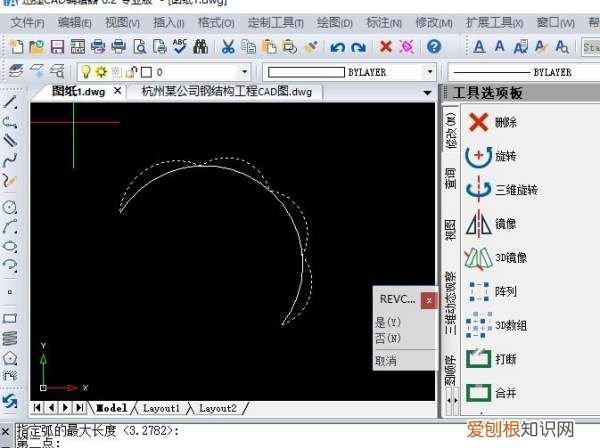Toggle the layer lock padlock icon
This screenshot has height=448, width=600.
[x=132, y=72]
